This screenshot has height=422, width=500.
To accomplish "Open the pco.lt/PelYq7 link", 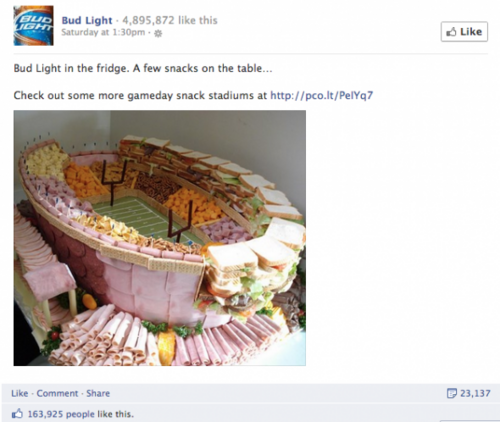I will click(321, 96).
